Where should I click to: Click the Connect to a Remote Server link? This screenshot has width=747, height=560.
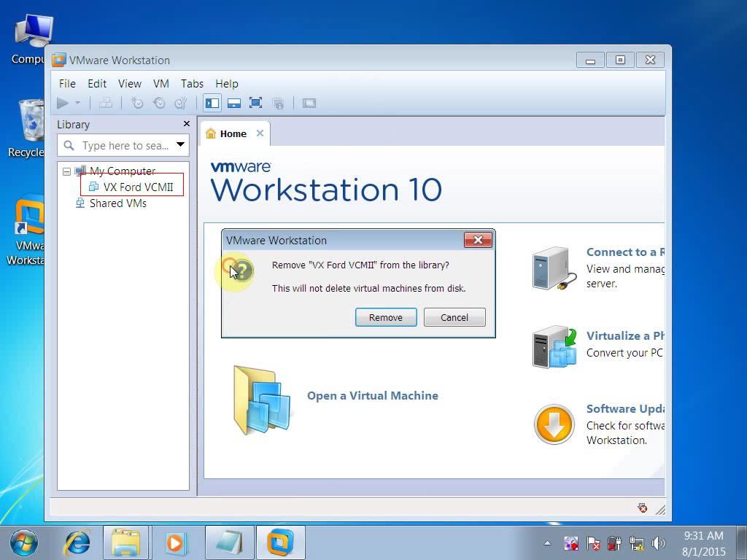pyautogui.click(x=625, y=252)
